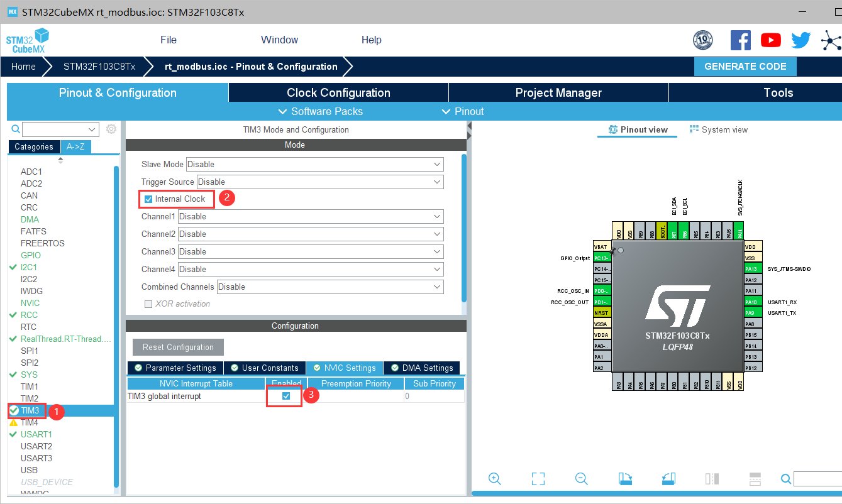Open the Combined Channels dropdown
The width and height of the screenshot is (842, 504).
click(x=330, y=287)
